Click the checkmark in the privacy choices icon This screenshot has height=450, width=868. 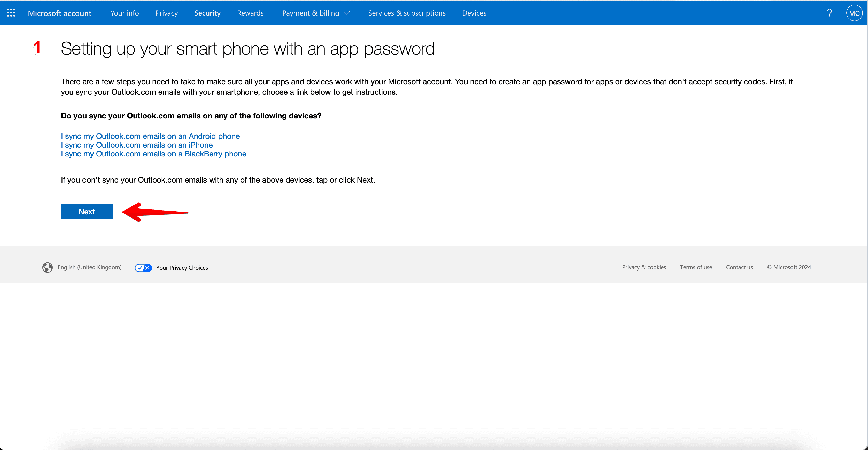click(x=140, y=267)
